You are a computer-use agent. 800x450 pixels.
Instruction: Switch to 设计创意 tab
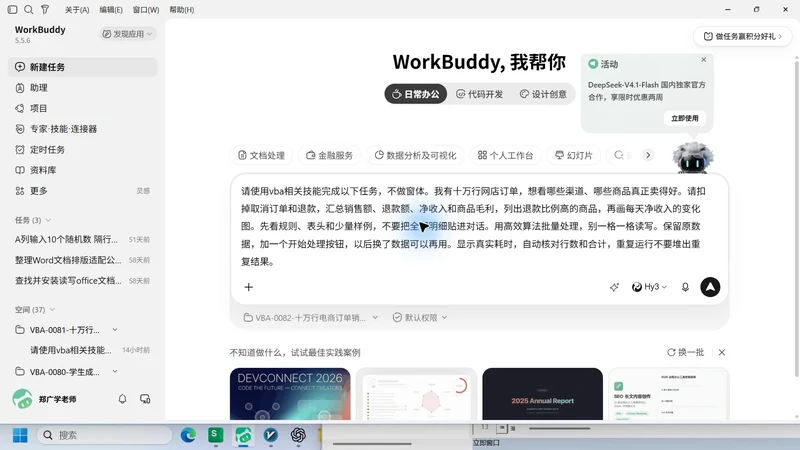click(543, 94)
